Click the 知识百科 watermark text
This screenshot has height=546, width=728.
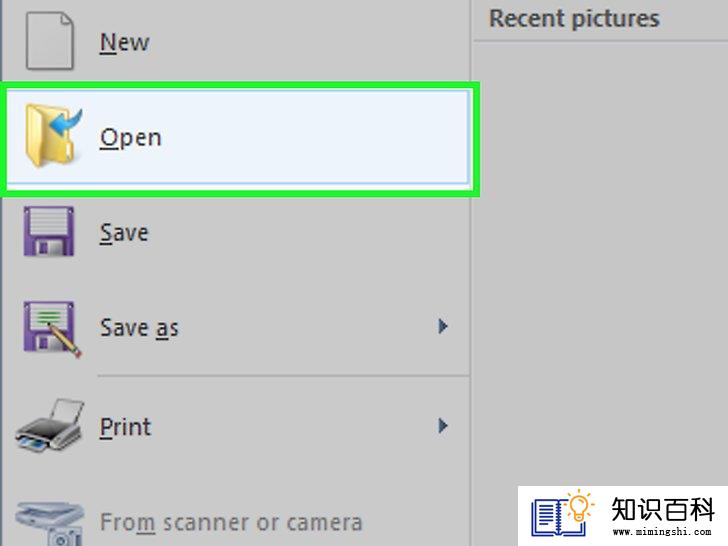pyautogui.click(x=663, y=509)
